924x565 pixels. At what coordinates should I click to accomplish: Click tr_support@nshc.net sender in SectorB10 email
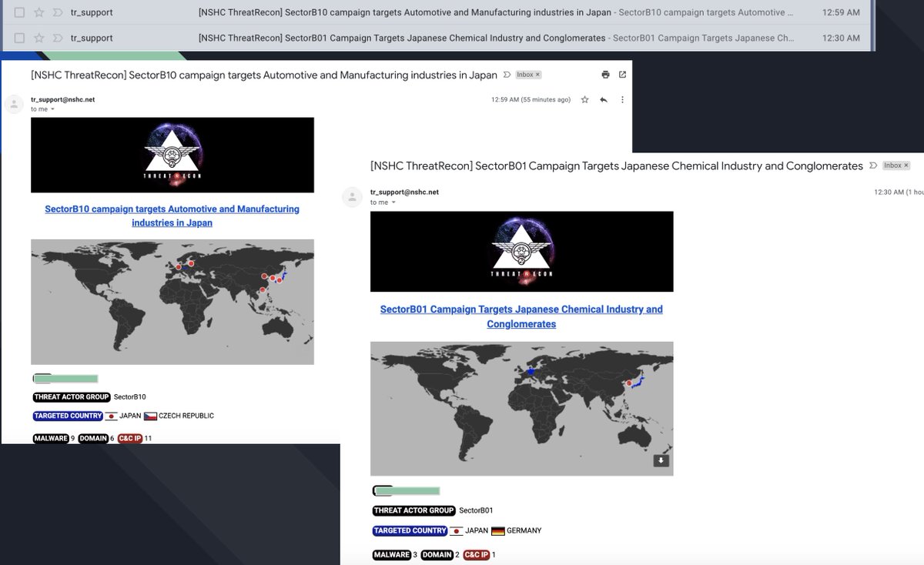tap(62, 99)
